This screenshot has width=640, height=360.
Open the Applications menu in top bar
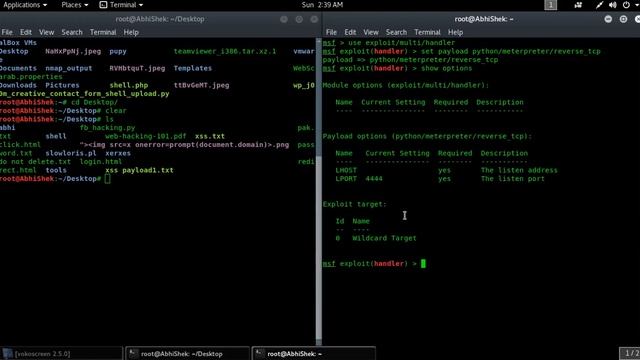[25, 5]
